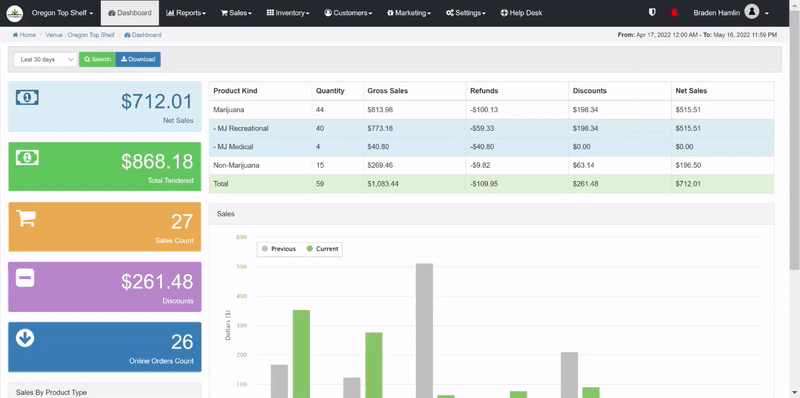800x398 pixels.
Task: Expand the Settings menu
Action: pyautogui.click(x=465, y=13)
